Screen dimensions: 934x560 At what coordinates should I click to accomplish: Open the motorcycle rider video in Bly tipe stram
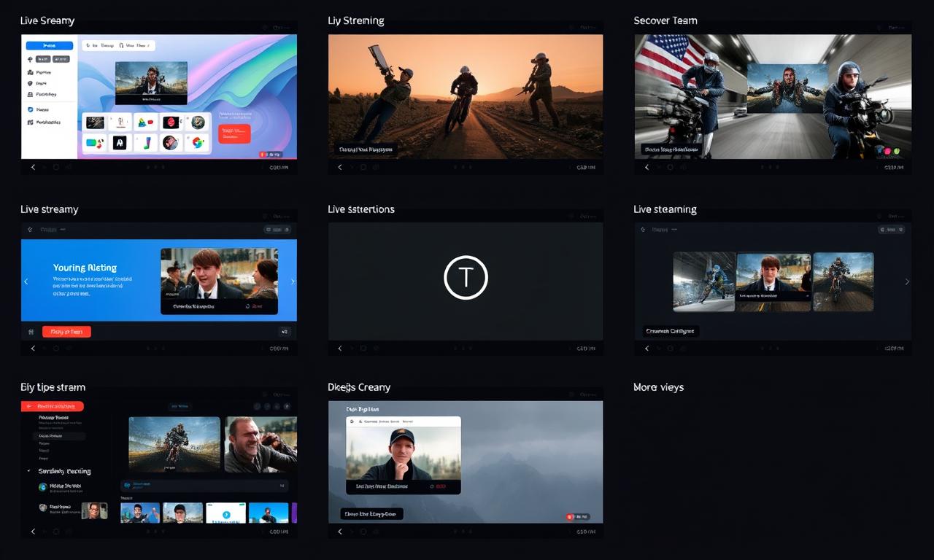pos(174,444)
